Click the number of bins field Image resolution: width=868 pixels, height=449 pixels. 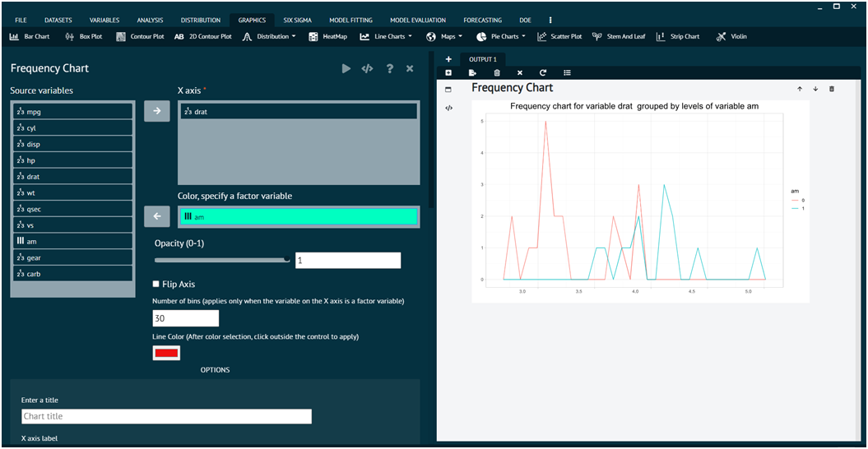click(185, 318)
